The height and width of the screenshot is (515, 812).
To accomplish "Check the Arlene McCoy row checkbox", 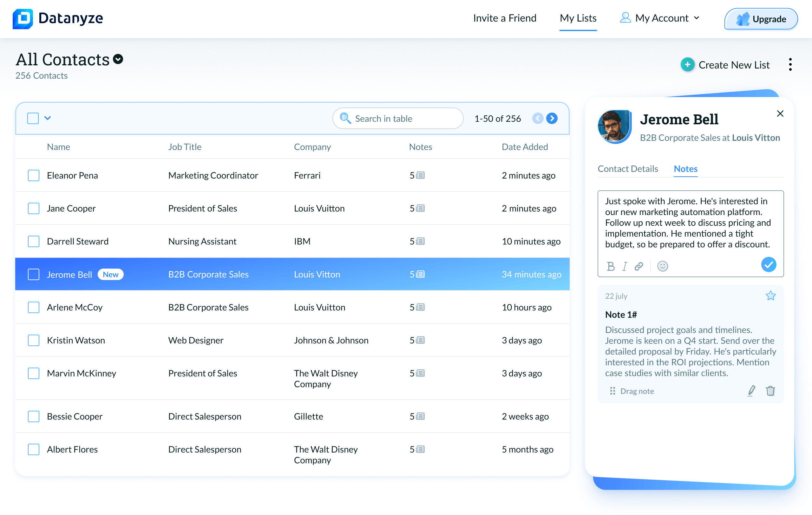I will tap(33, 307).
